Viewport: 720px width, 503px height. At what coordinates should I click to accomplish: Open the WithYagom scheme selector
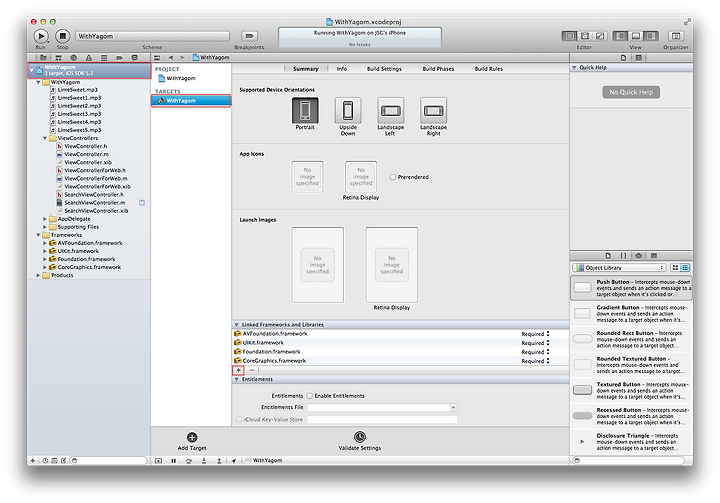click(x=152, y=36)
